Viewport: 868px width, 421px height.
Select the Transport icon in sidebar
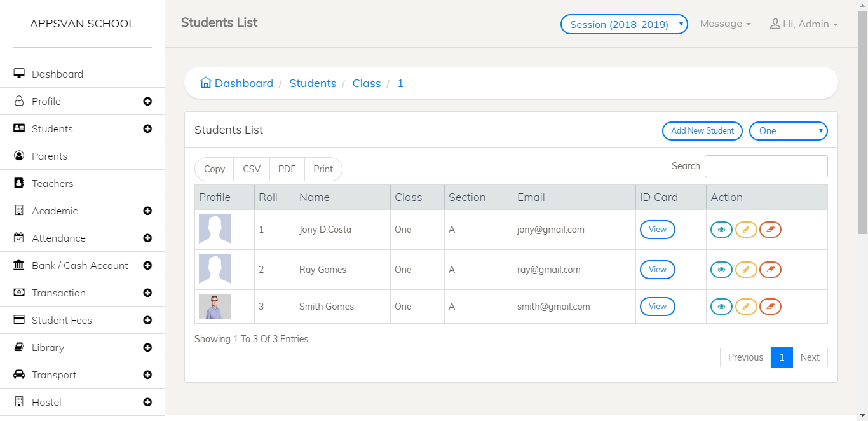coord(19,375)
